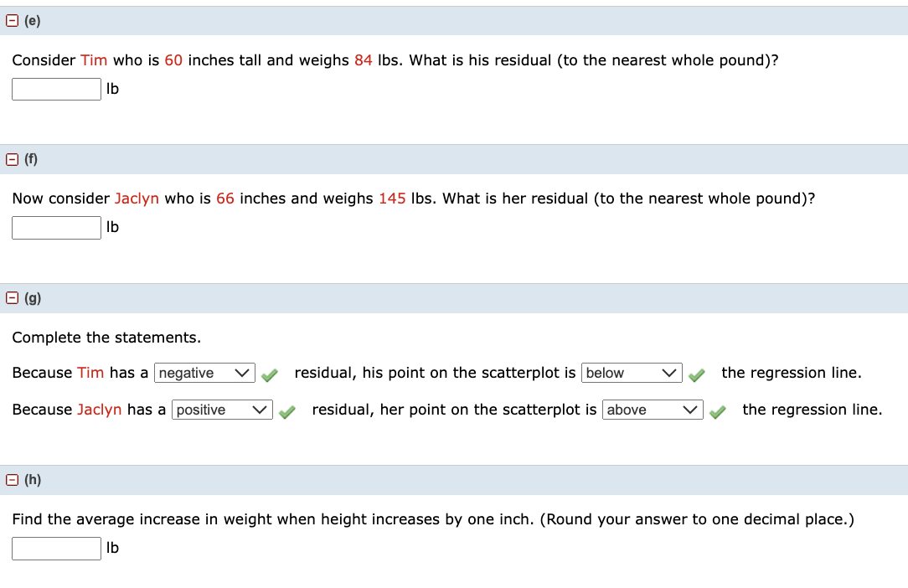The image size is (908, 588).
Task: Click Tim's residual answer input box
Action: pyautogui.click(x=56, y=88)
